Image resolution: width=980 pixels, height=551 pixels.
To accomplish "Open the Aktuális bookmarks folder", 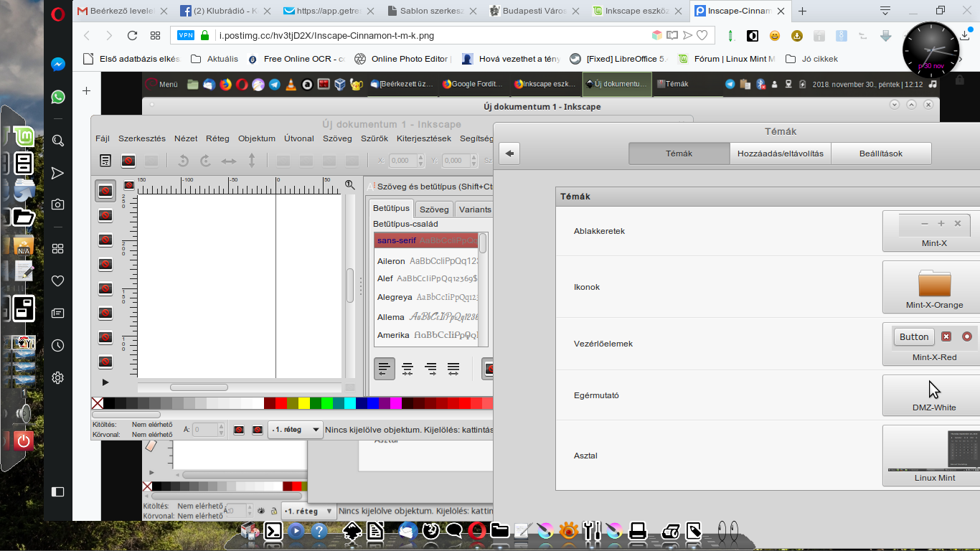I will click(x=215, y=59).
